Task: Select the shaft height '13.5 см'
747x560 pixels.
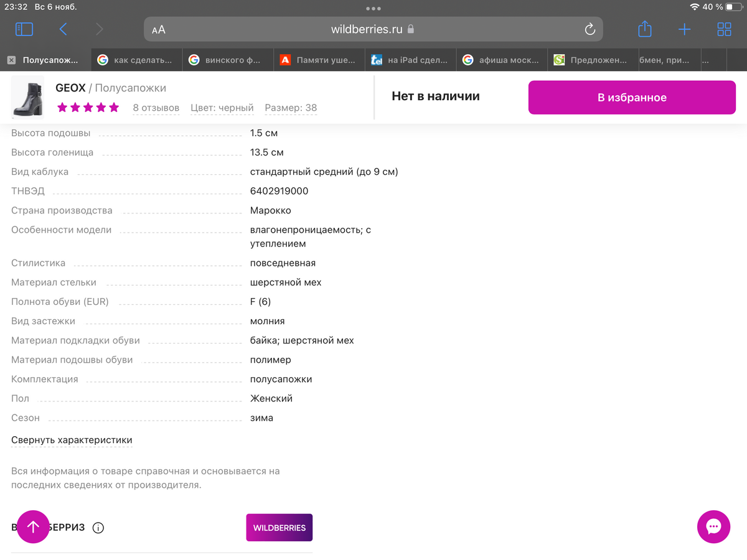Action: (x=267, y=152)
